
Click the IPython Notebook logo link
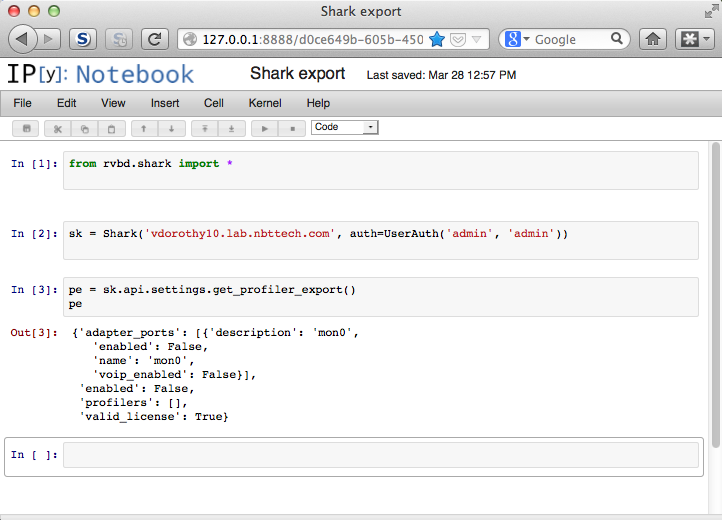[100, 74]
